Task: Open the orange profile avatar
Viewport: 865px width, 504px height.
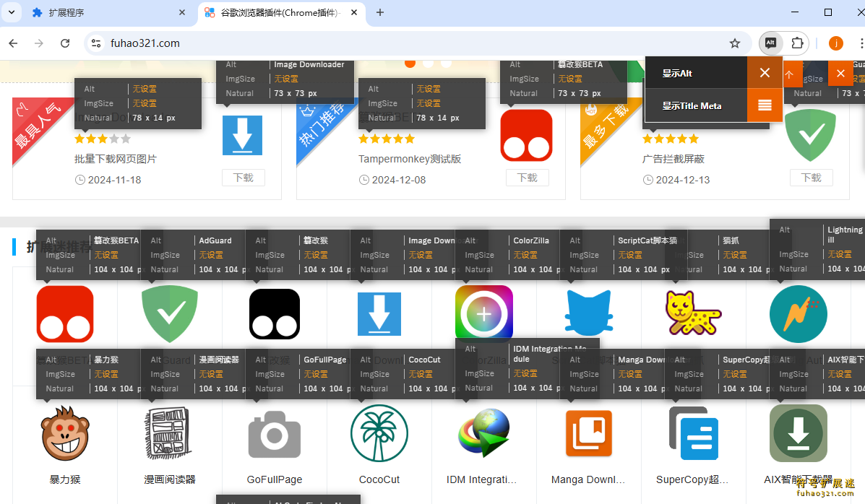Action: point(836,43)
